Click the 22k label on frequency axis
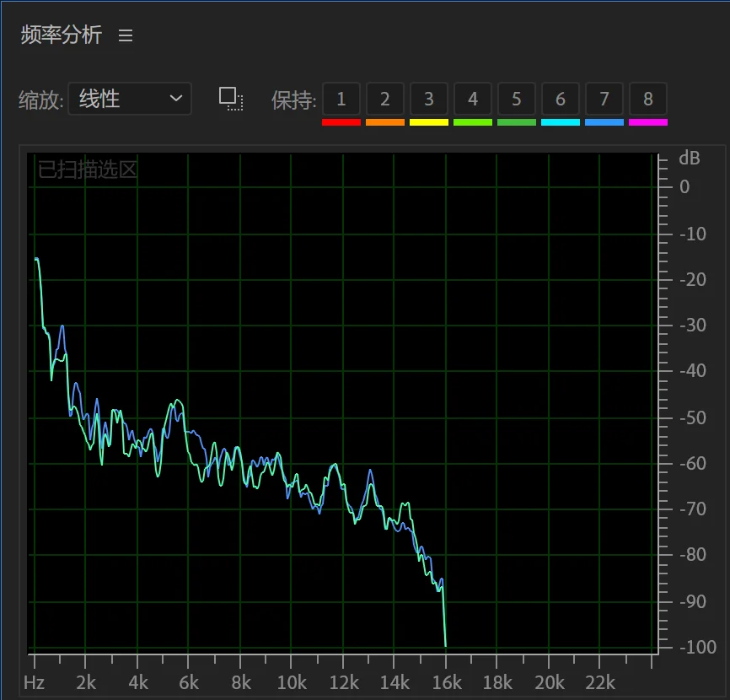Viewport: 730px width, 700px height. [600, 683]
